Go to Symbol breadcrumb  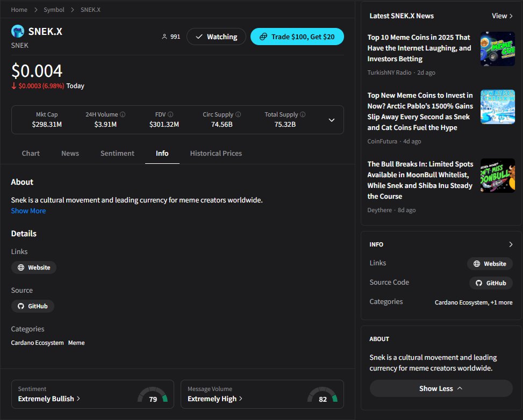[54, 10]
